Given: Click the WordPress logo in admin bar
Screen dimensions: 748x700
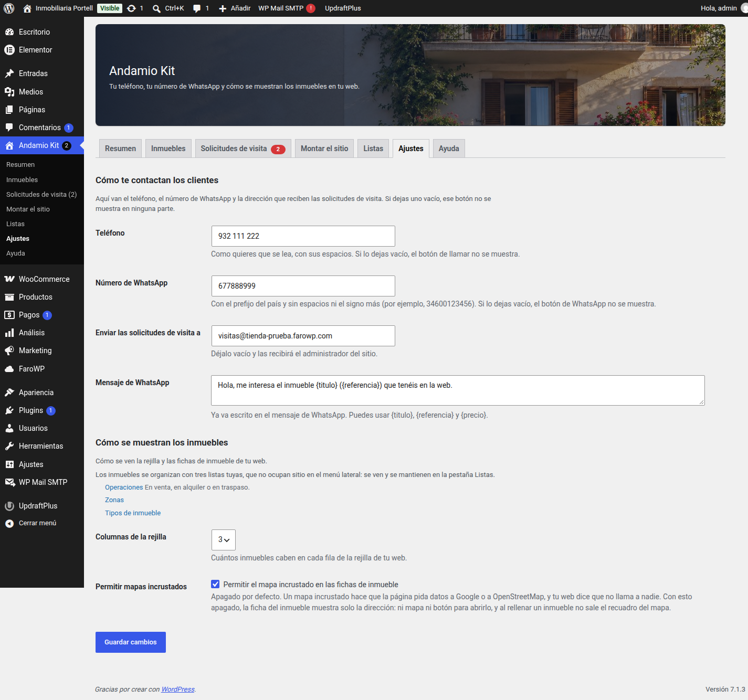Looking at the screenshot, I should (x=9, y=8).
